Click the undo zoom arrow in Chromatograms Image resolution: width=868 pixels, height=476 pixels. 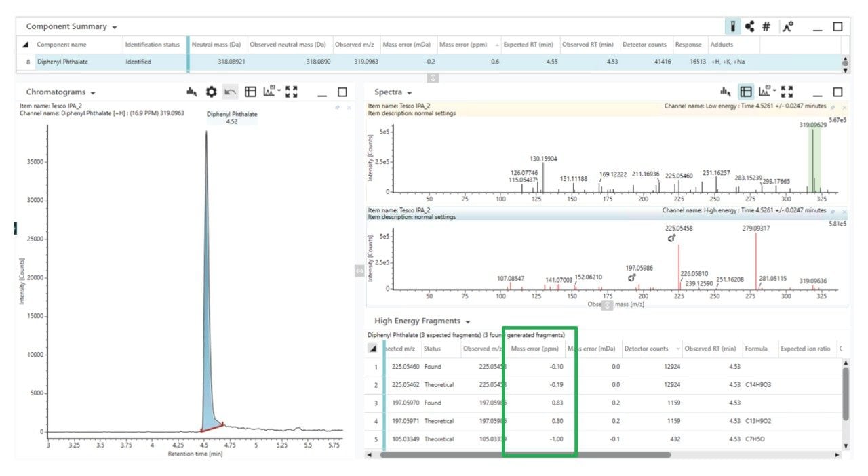pos(231,92)
